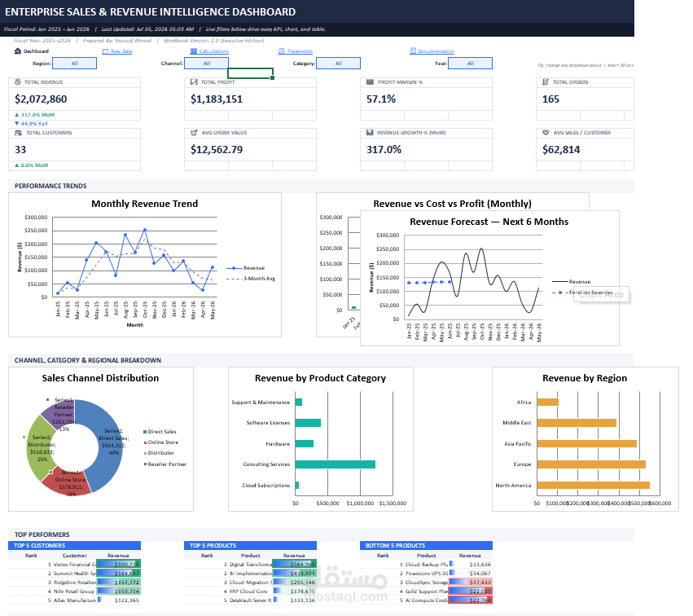This screenshot has width=693, height=616.
Task: Click the Online Store legend color marker
Action: click(x=145, y=442)
